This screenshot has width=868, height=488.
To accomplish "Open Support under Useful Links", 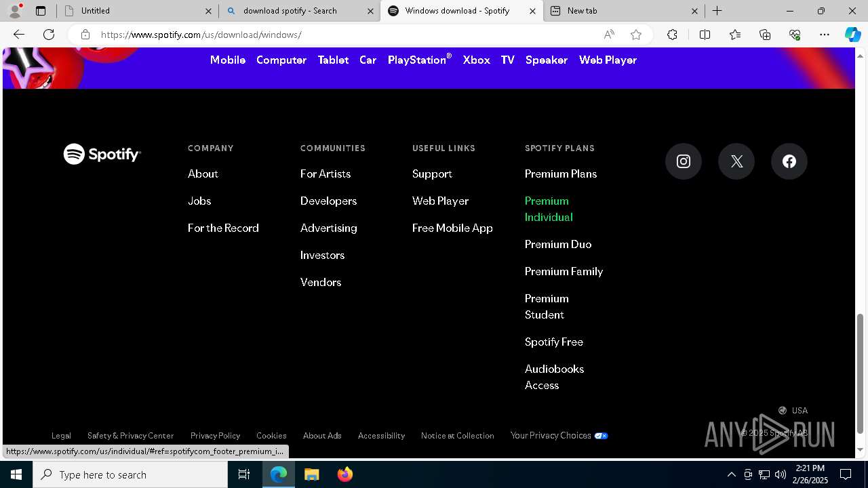I will click(x=432, y=174).
